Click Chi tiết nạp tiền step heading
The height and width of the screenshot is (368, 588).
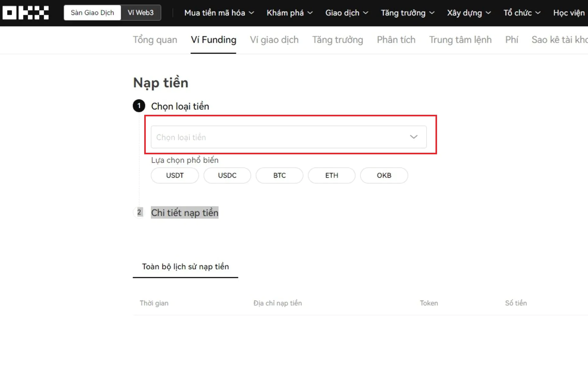click(185, 212)
